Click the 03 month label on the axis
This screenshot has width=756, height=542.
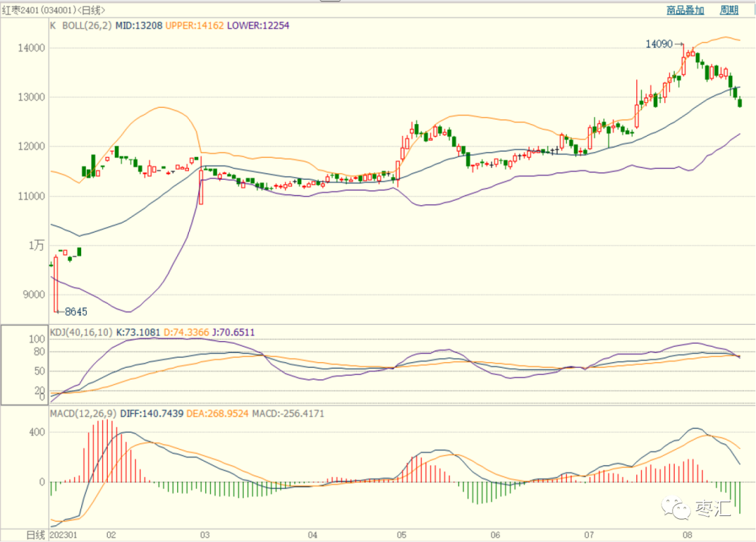tap(205, 535)
